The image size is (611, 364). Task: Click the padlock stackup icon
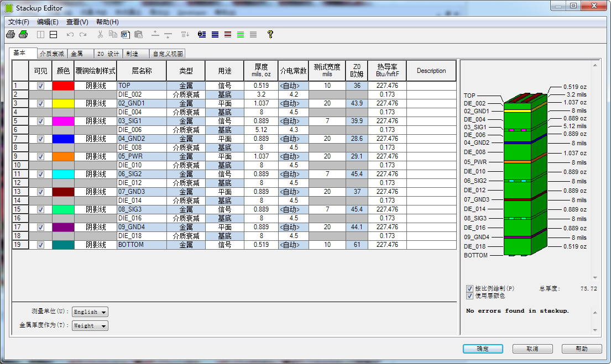tap(202, 34)
